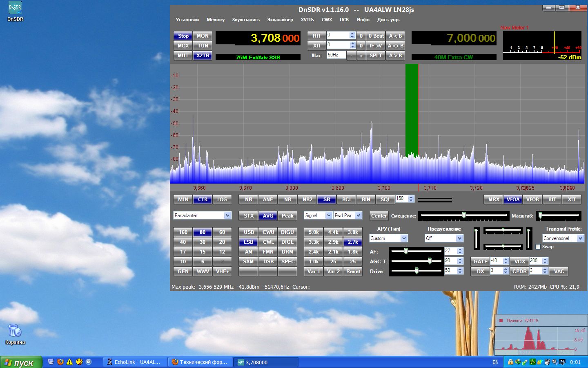Click the Firefox icon in quick launch
The height and width of the screenshot is (368, 588).
[x=60, y=362]
